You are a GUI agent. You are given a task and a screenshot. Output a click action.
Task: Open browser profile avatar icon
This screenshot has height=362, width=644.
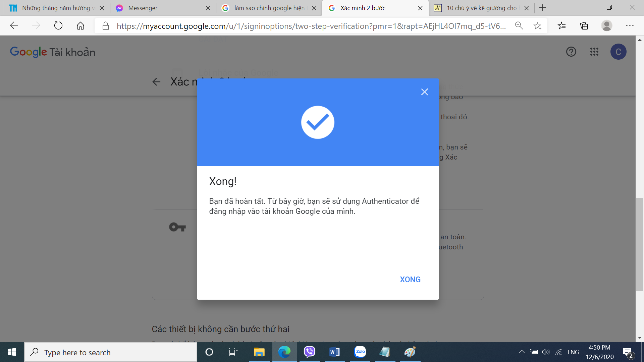606,25
